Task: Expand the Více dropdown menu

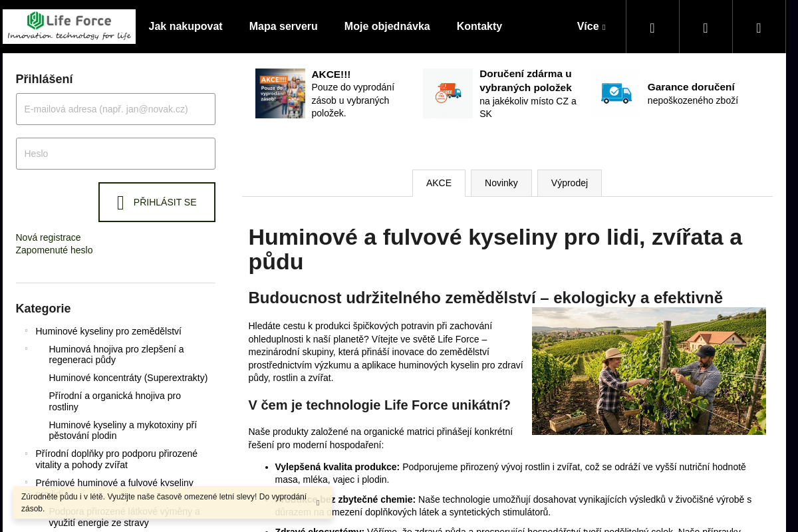Action: tap(591, 27)
